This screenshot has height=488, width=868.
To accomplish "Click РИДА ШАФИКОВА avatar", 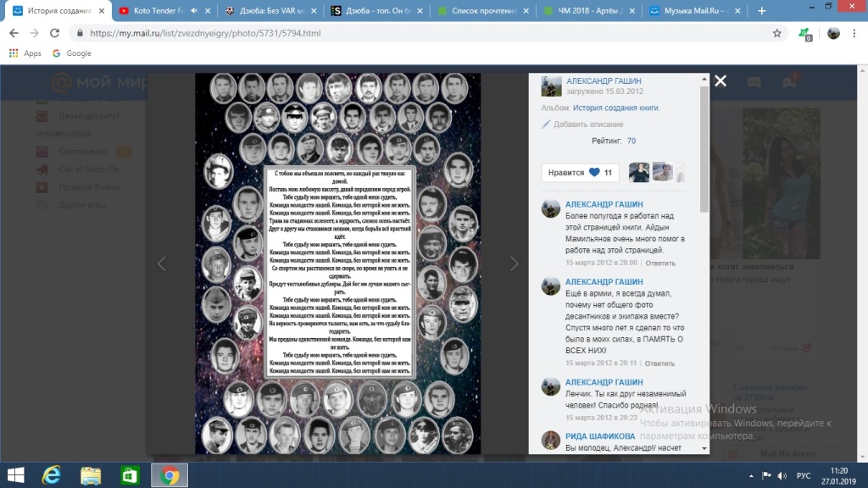I will [x=551, y=441].
